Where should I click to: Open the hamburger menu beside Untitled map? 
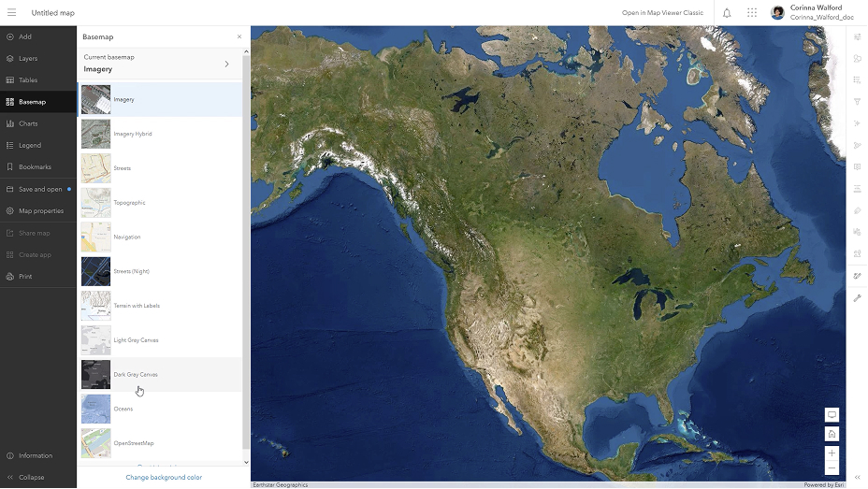click(x=11, y=12)
